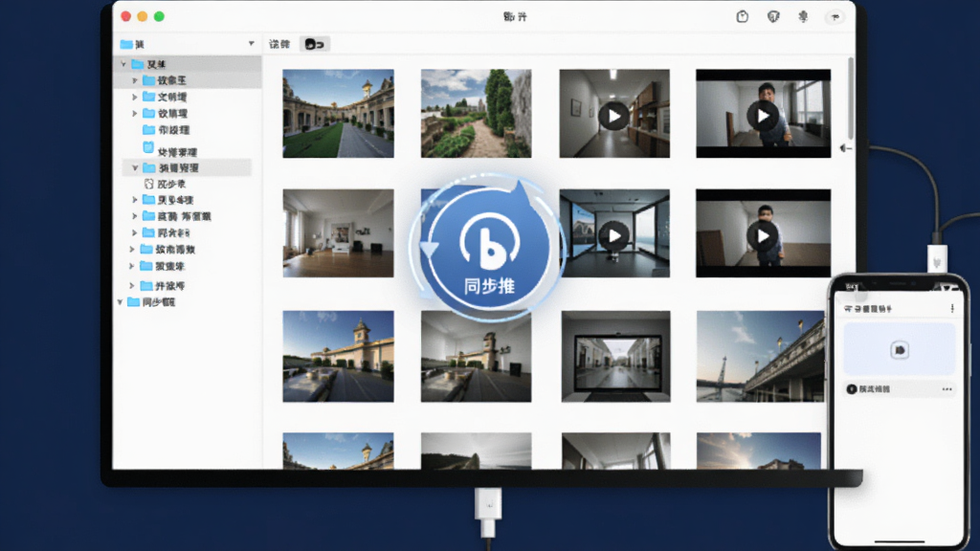Open the folder dropdown arrow atop the sidebar
The width and height of the screenshot is (980, 551).
252,44
